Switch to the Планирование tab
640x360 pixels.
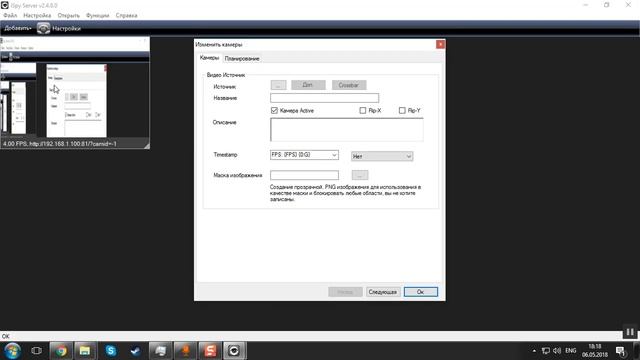(x=242, y=59)
